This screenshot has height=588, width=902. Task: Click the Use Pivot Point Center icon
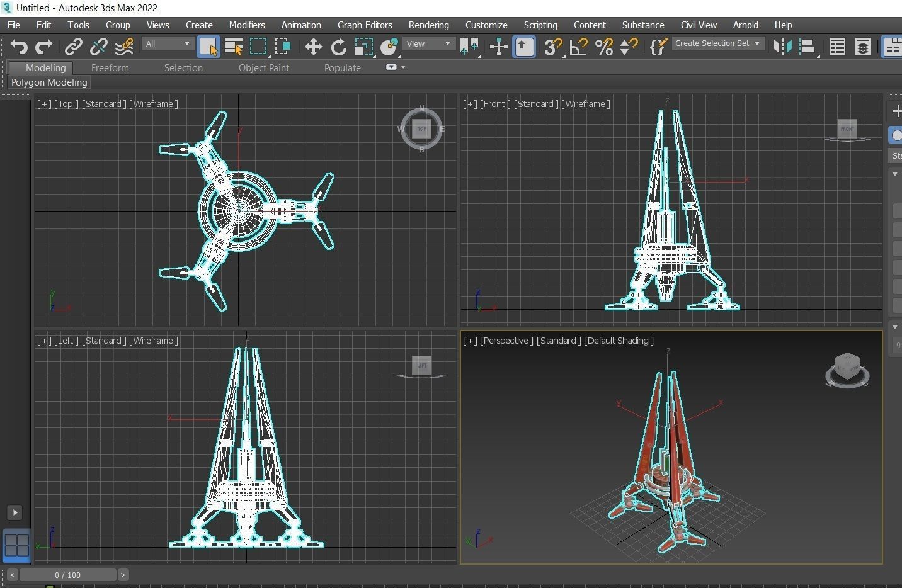point(469,47)
